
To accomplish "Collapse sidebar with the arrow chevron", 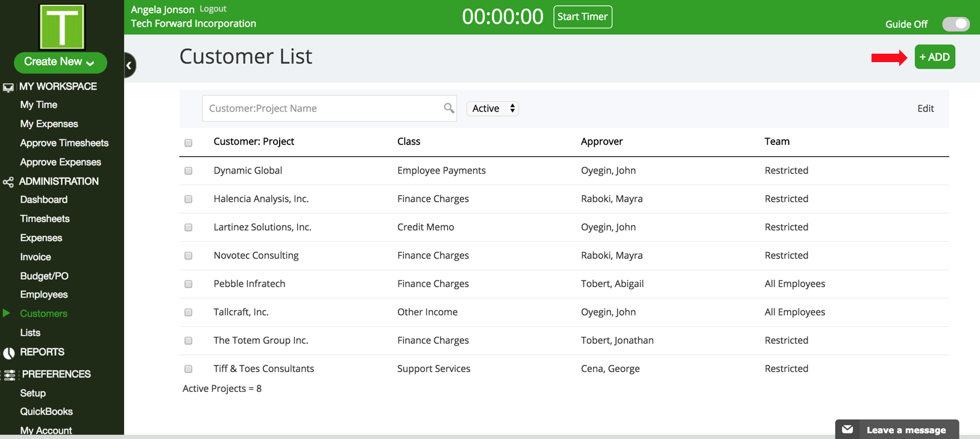I will coord(130,65).
